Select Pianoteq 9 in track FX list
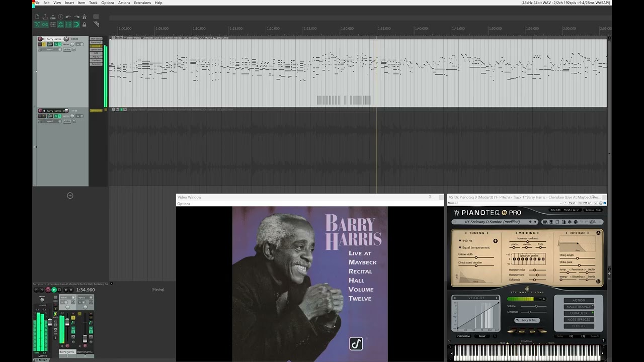 96,42
